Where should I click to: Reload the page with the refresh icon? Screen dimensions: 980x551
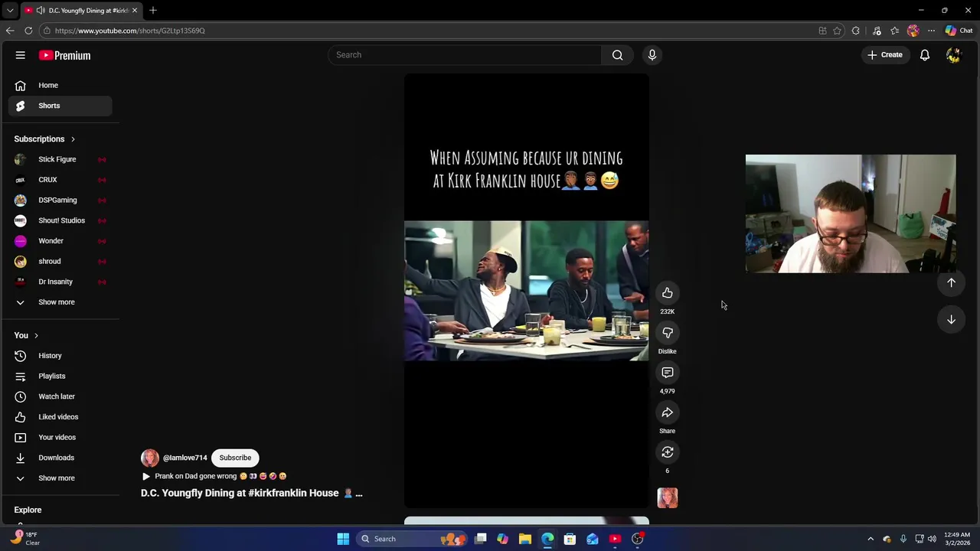[28, 31]
